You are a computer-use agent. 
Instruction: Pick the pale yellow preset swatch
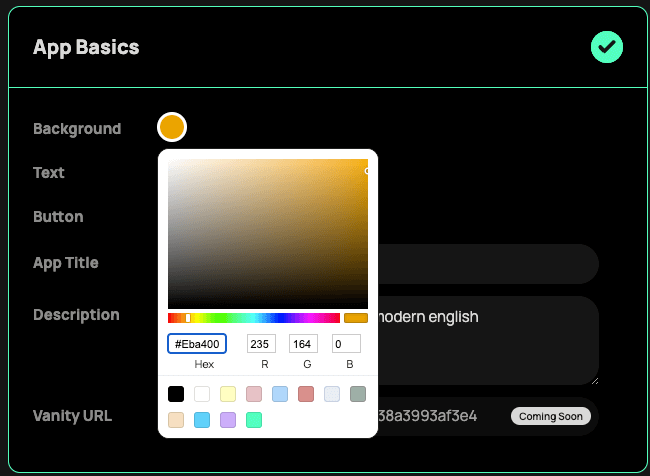click(x=228, y=394)
